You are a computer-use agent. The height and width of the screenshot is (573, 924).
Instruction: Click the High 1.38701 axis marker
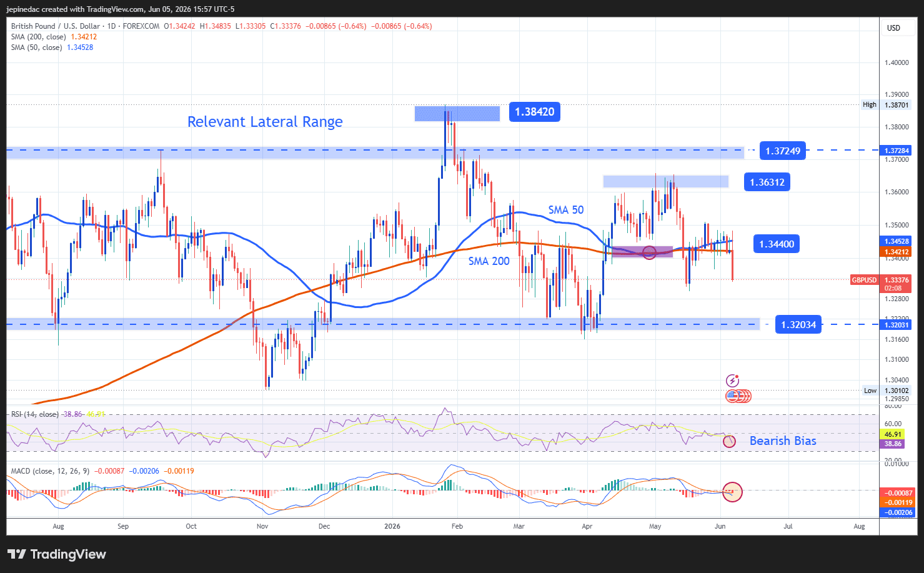pyautogui.click(x=886, y=105)
